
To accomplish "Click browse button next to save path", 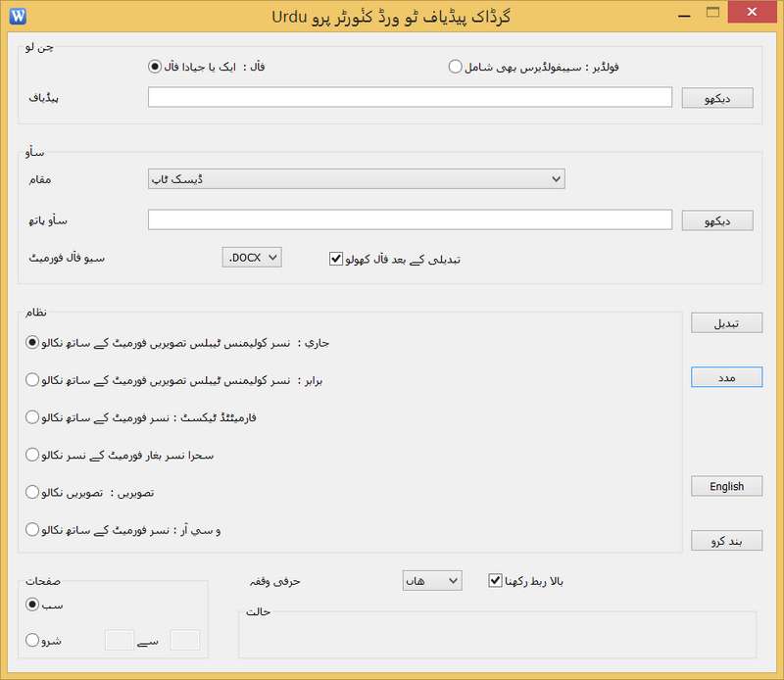I will click(x=716, y=220).
